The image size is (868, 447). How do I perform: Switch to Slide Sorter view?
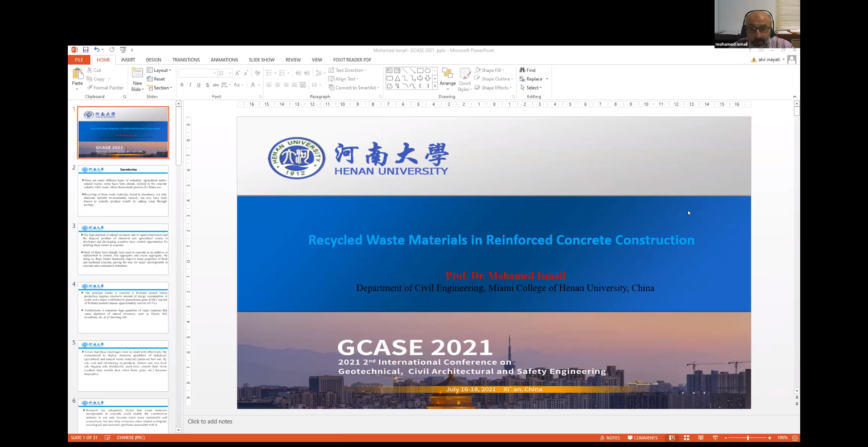[x=686, y=438]
